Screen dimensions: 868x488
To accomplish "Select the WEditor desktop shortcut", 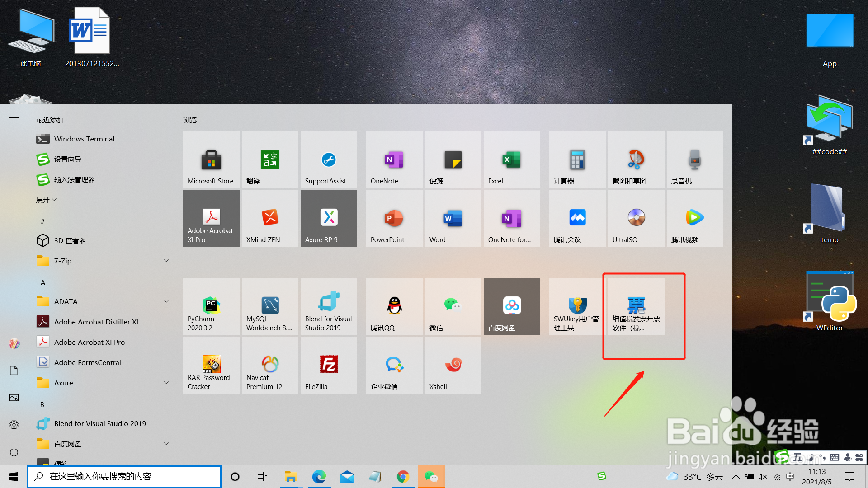I will (x=830, y=301).
